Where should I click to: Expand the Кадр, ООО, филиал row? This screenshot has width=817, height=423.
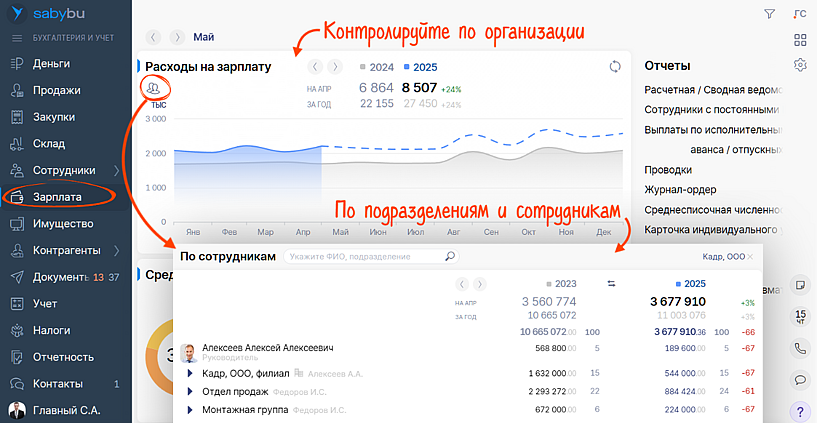coord(189,373)
